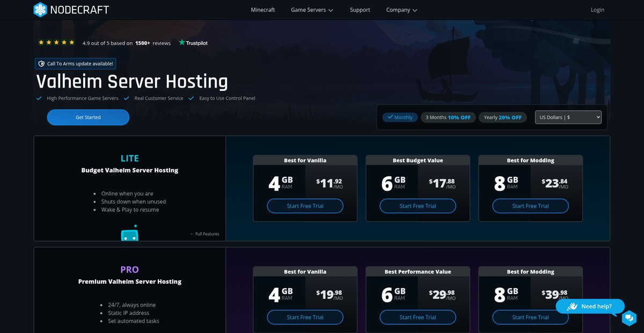
Task: Click the Login link
Action: 597,10
